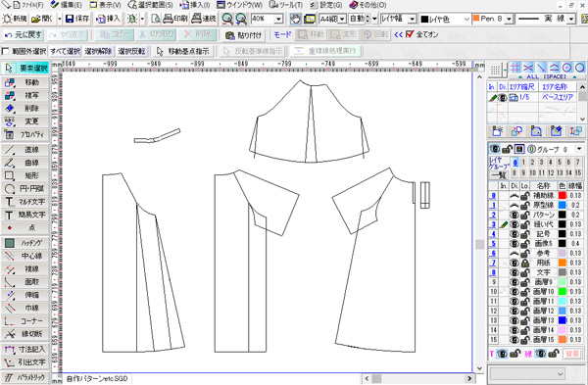Image resolution: width=588 pixels, height=385 pixels.
Task: Select the 点 point tool
Action: pyautogui.click(x=25, y=227)
